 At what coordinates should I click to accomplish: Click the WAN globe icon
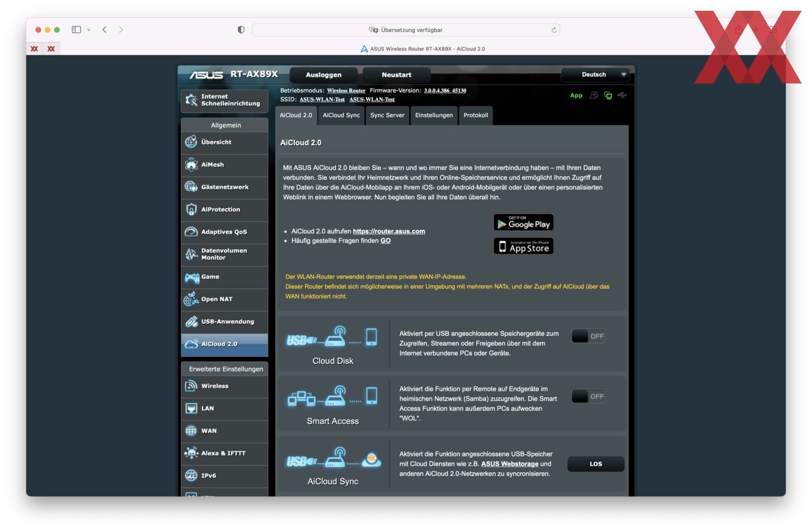[191, 431]
